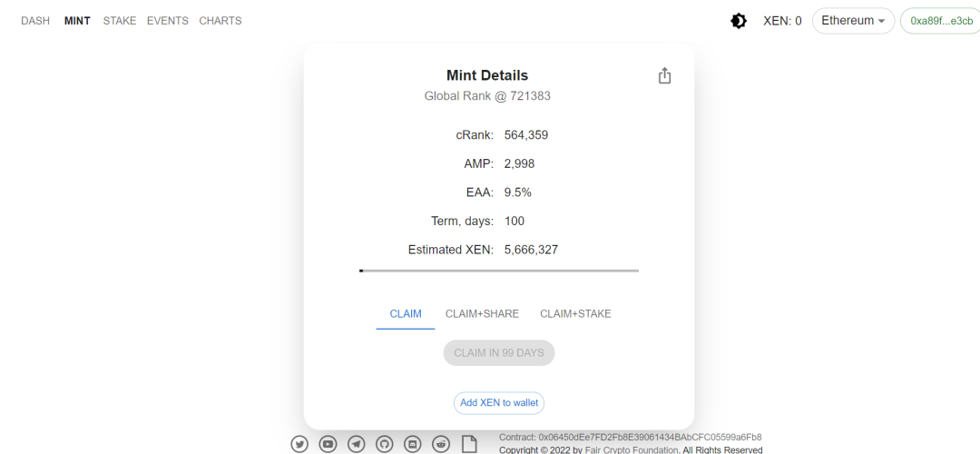Select the CLAIM tab
Image resolution: width=980 pixels, height=454 pixels.
coord(406,314)
